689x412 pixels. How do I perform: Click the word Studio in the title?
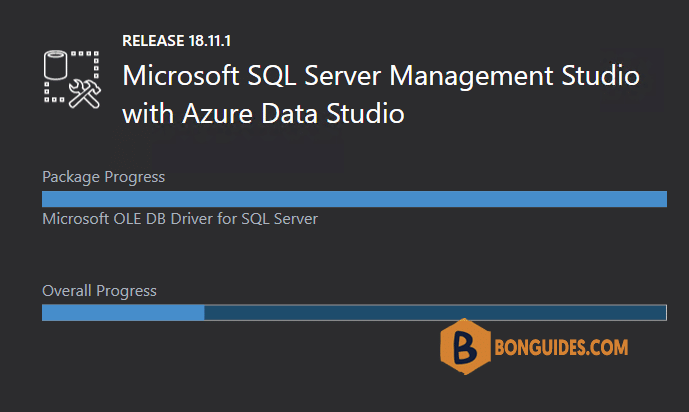click(601, 75)
